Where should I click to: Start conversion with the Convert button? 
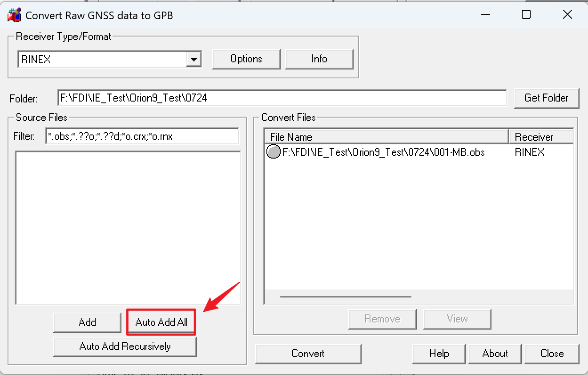point(308,354)
